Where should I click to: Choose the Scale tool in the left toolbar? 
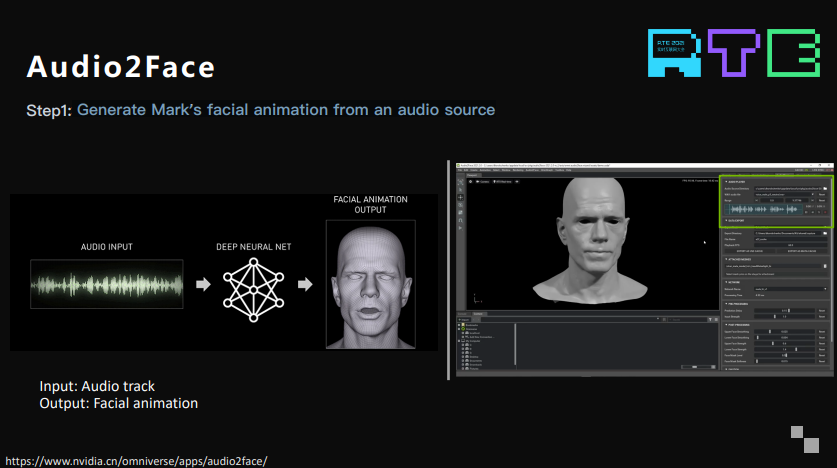460,212
